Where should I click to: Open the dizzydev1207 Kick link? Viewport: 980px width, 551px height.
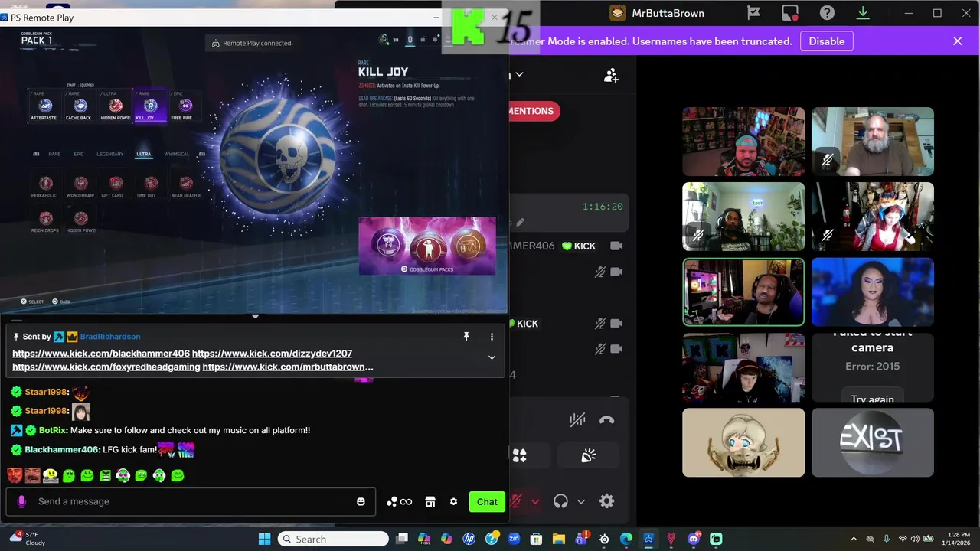click(x=272, y=354)
